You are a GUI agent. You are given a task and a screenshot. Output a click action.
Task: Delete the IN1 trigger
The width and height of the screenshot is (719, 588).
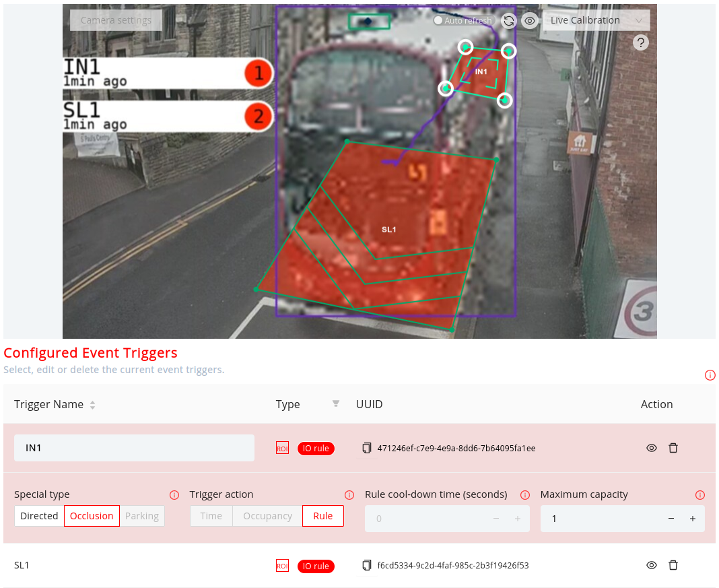(x=673, y=448)
